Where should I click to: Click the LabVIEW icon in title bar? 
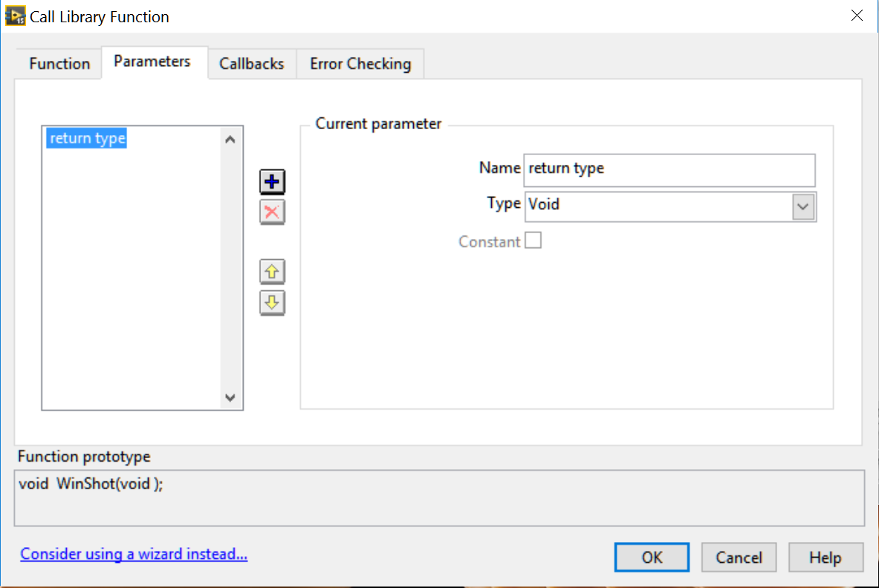click(15, 16)
